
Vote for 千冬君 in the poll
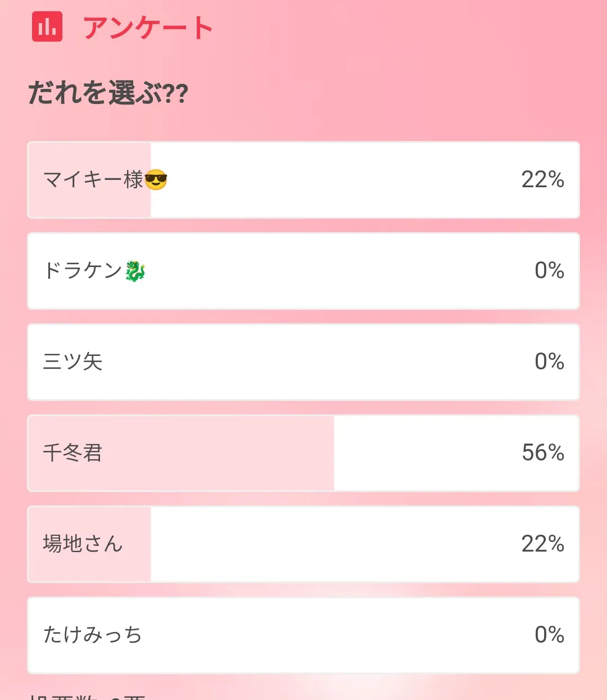click(x=303, y=453)
